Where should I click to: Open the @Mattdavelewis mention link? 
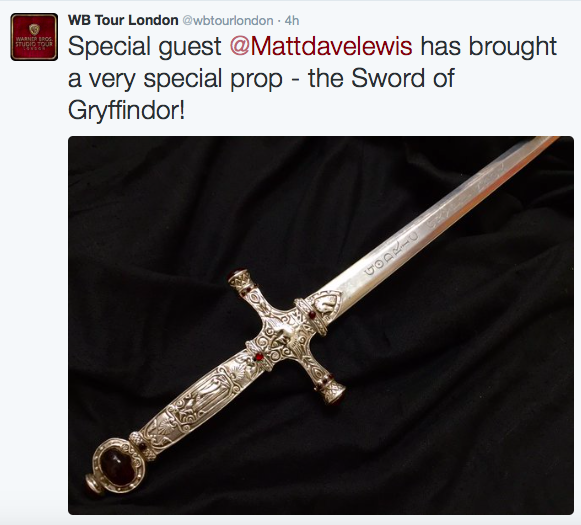(321, 46)
